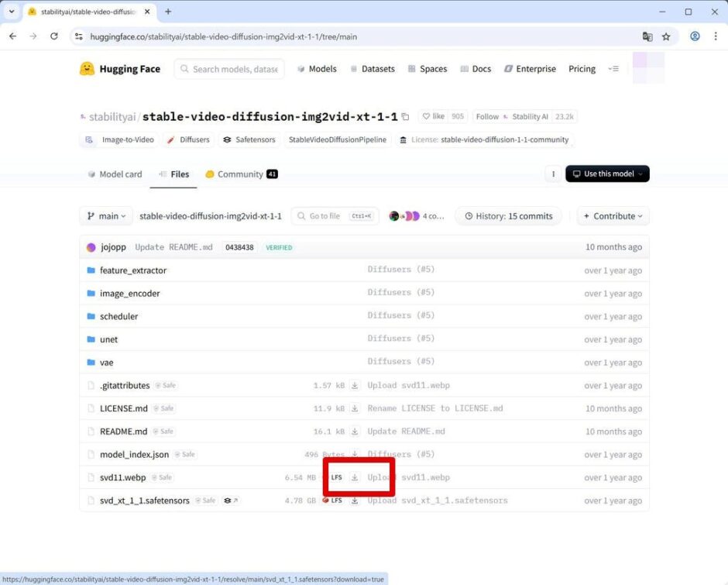Screen dimensions: 728x585
Task: Open the stabilityai organization link
Action: (112, 116)
